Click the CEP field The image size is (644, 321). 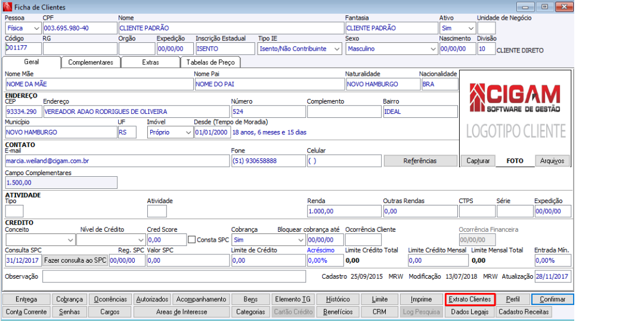click(23, 111)
